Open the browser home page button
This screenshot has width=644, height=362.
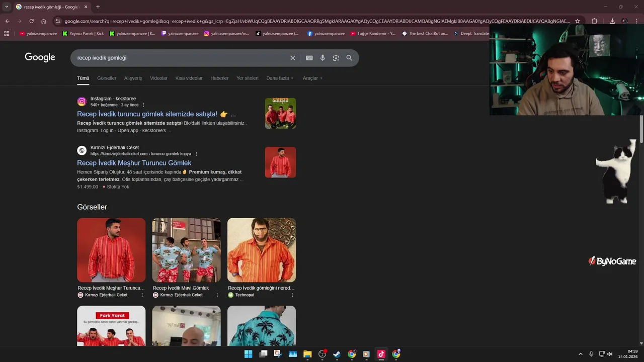pyautogui.click(x=43, y=21)
